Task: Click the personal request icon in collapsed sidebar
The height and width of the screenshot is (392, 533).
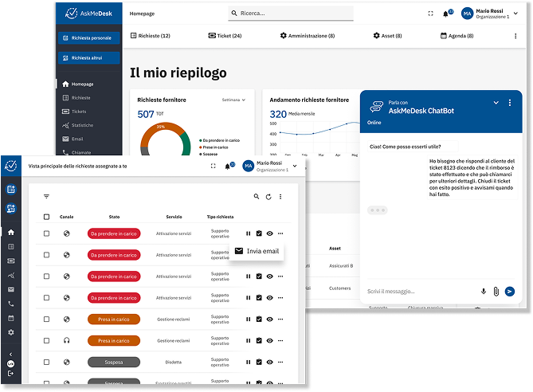Action: pyautogui.click(x=11, y=190)
